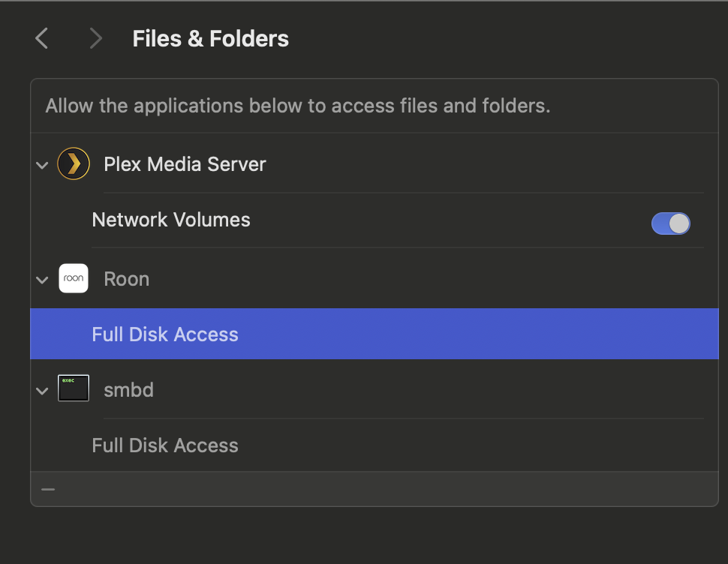Click the Plex Media Server app icon
This screenshot has width=728, height=564.
pos(74,163)
